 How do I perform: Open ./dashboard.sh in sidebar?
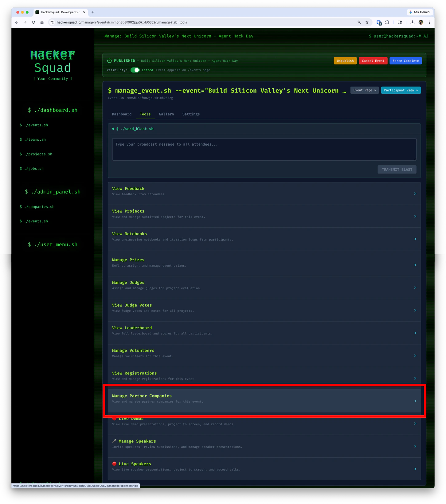53,110
